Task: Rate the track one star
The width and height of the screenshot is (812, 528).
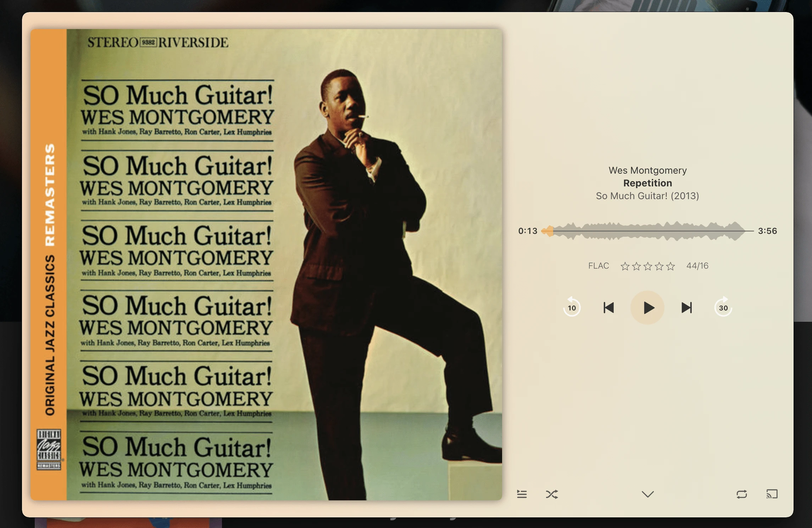Action: pos(625,266)
